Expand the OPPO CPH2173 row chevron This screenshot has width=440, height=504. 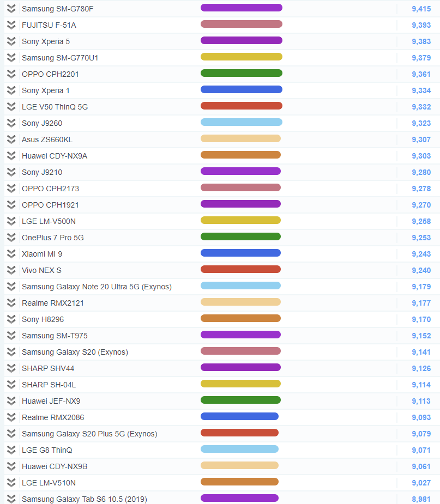[11, 189]
